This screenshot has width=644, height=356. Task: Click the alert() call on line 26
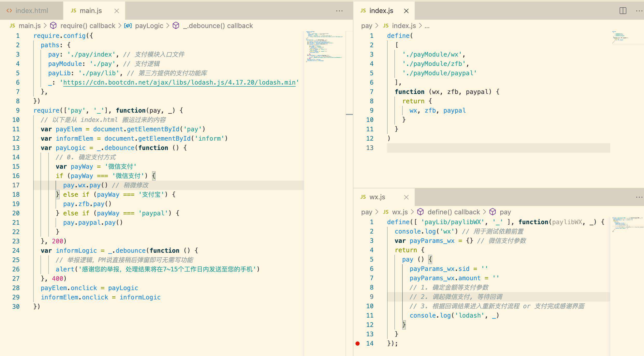[157, 269]
